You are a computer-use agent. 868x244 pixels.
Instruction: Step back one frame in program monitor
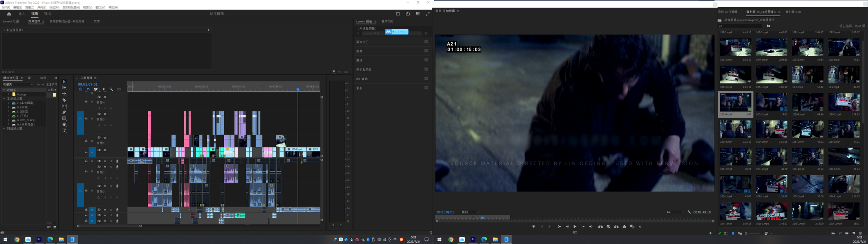pyautogui.click(x=567, y=227)
